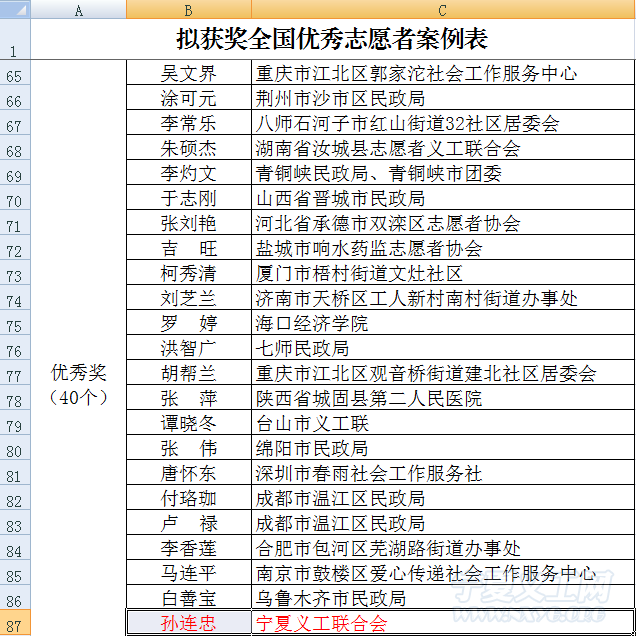
Task: Select name cell 洪智广
Action: point(189,347)
